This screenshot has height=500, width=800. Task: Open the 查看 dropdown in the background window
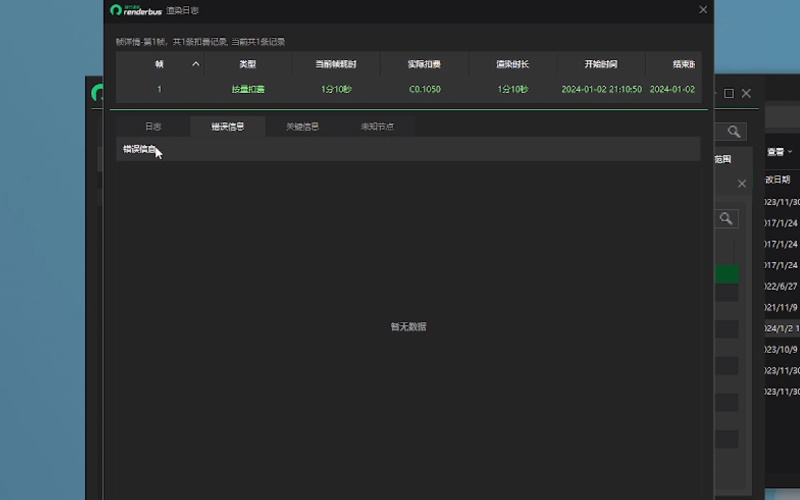coord(779,152)
